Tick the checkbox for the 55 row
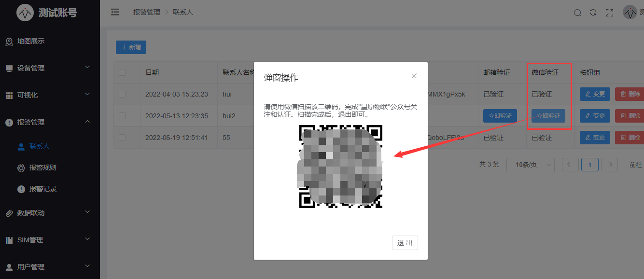Screen dimensions: 644x279 pos(122,138)
